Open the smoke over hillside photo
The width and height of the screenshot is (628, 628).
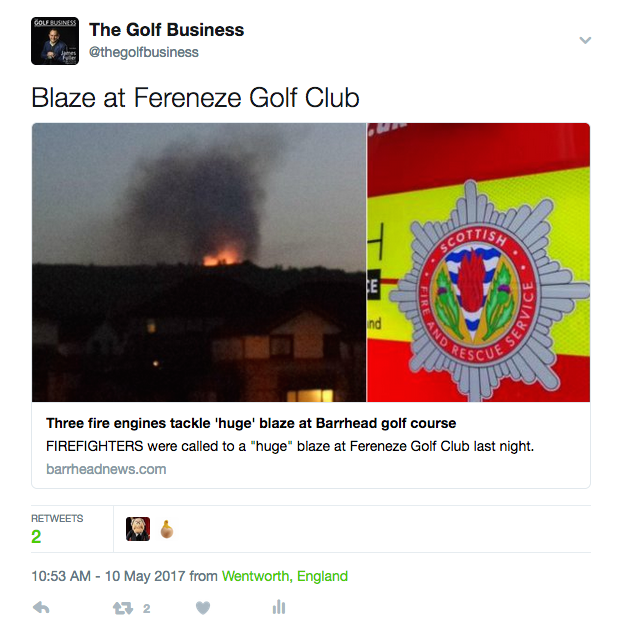point(199,262)
